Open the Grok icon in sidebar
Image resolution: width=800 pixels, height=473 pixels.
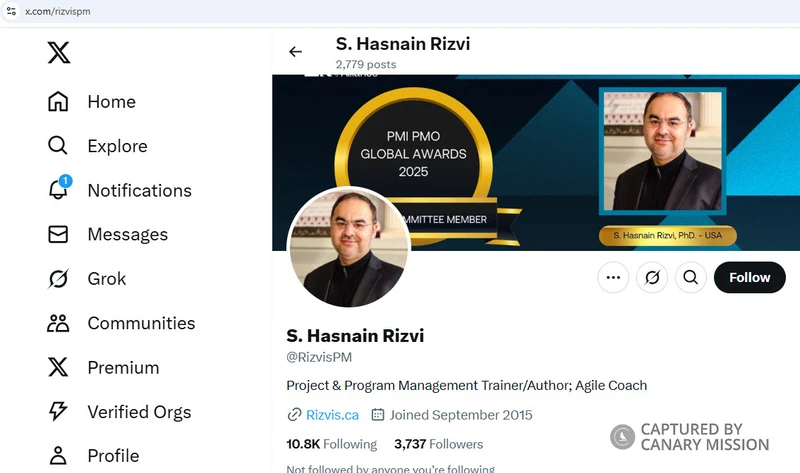[58, 279]
